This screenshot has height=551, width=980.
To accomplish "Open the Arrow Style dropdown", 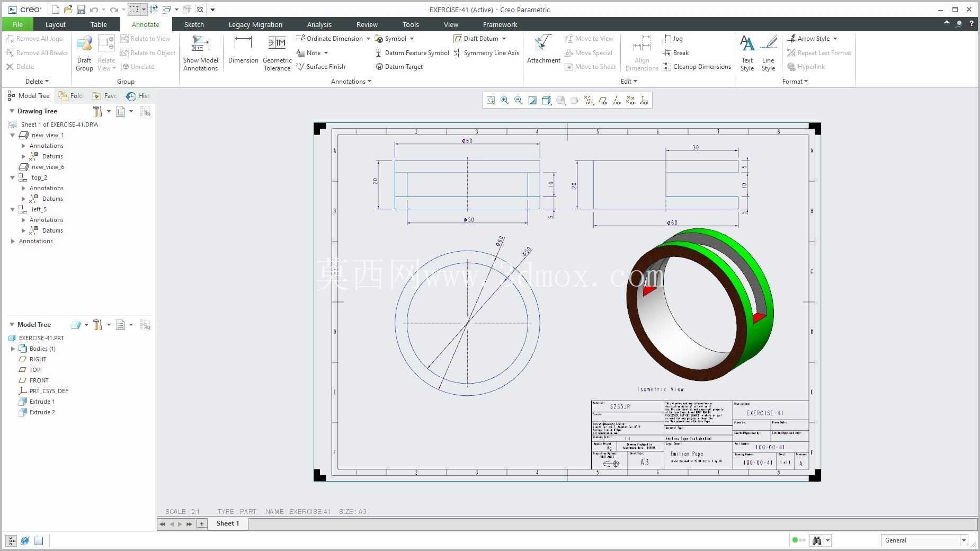I will [835, 39].
